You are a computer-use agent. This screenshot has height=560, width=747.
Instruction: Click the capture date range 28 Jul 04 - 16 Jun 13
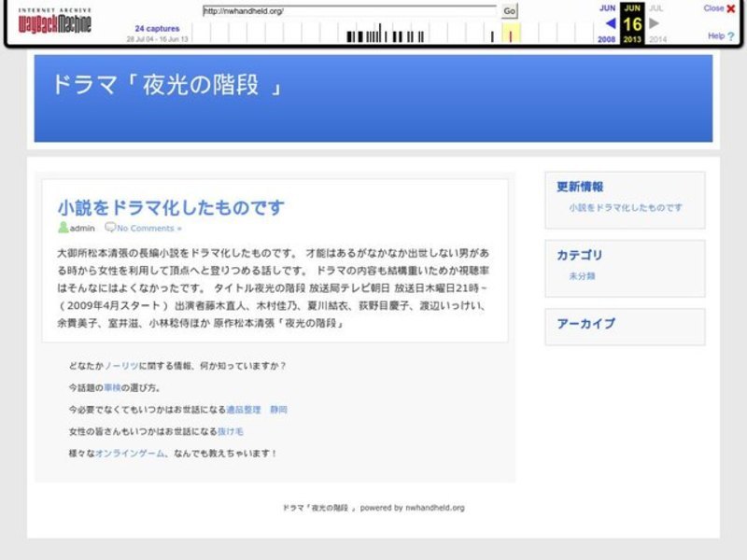(157, 39)
